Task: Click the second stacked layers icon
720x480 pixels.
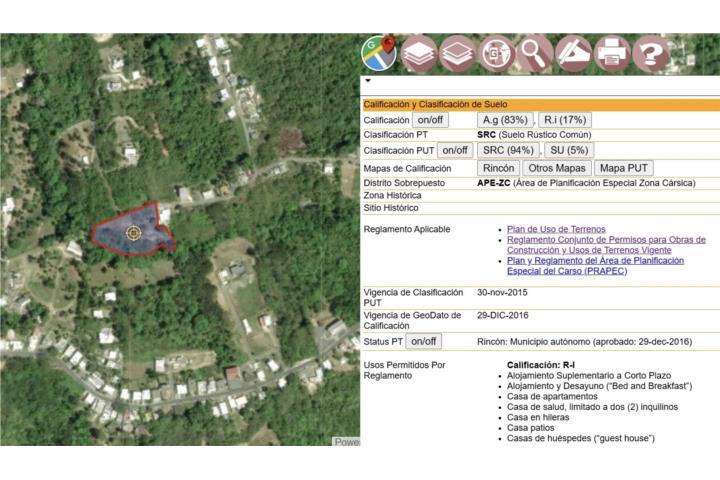Action: 458,52
